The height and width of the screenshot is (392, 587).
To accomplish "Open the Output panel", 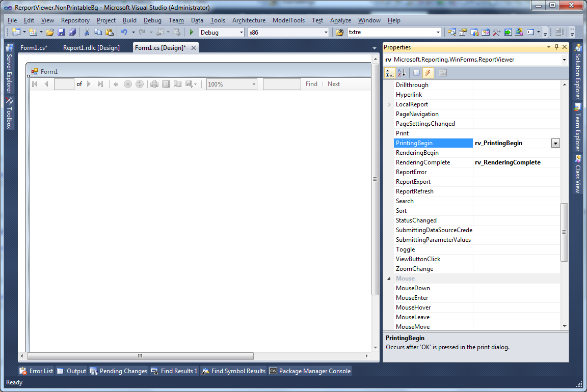I will (71, 371).
